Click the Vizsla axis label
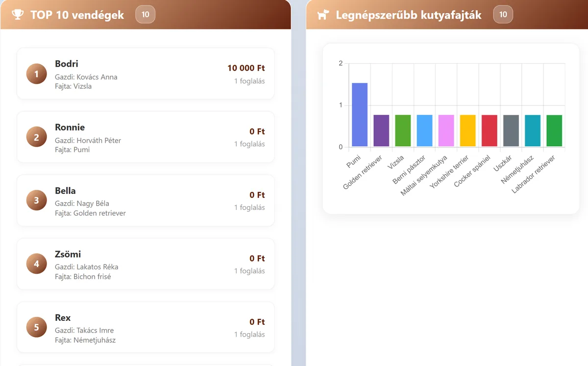This screenshot has height=366, width=588. point(396,162)
